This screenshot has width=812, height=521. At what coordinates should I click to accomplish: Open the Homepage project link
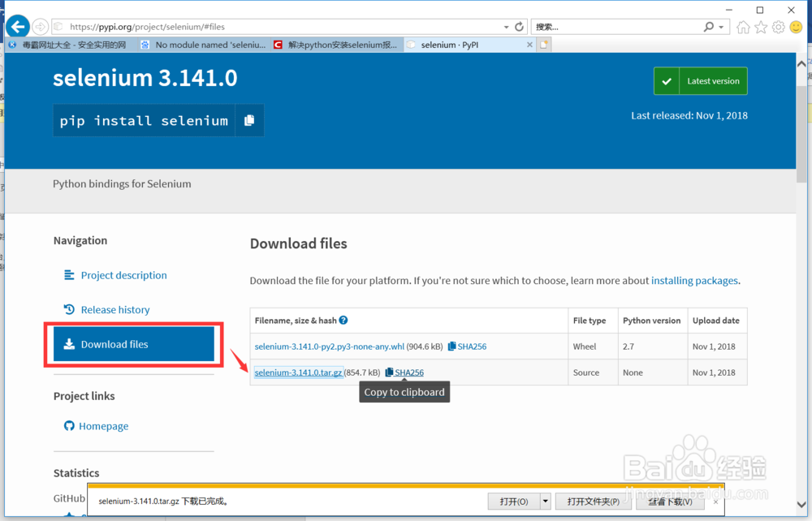click(104, 426)
